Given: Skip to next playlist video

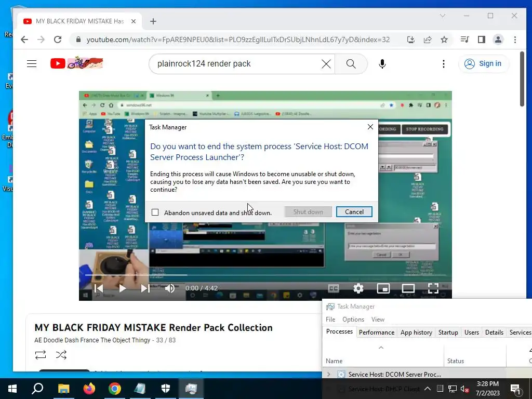Looking at the screenshot, I should (145, 288).
